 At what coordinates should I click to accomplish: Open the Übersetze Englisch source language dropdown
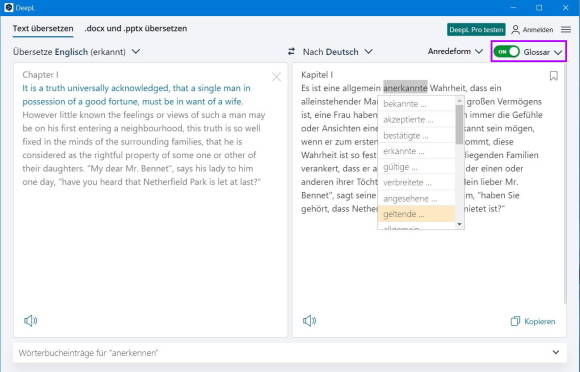tap(77, 52)
